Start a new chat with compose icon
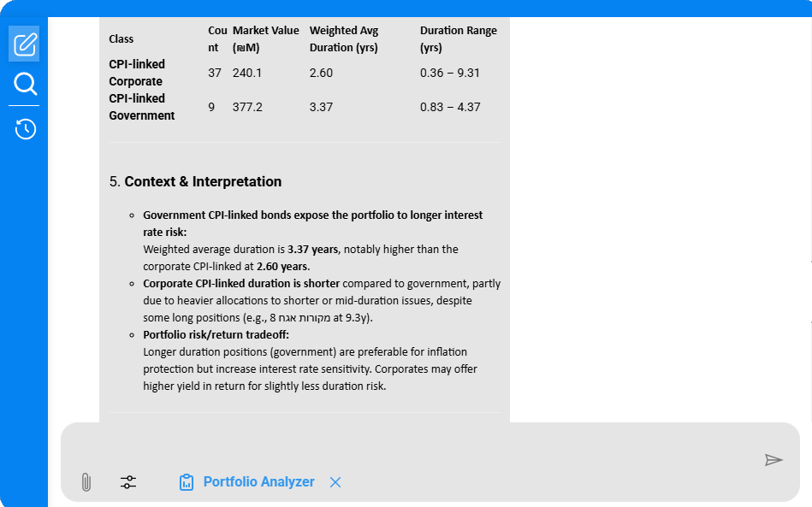 (25, 44)
